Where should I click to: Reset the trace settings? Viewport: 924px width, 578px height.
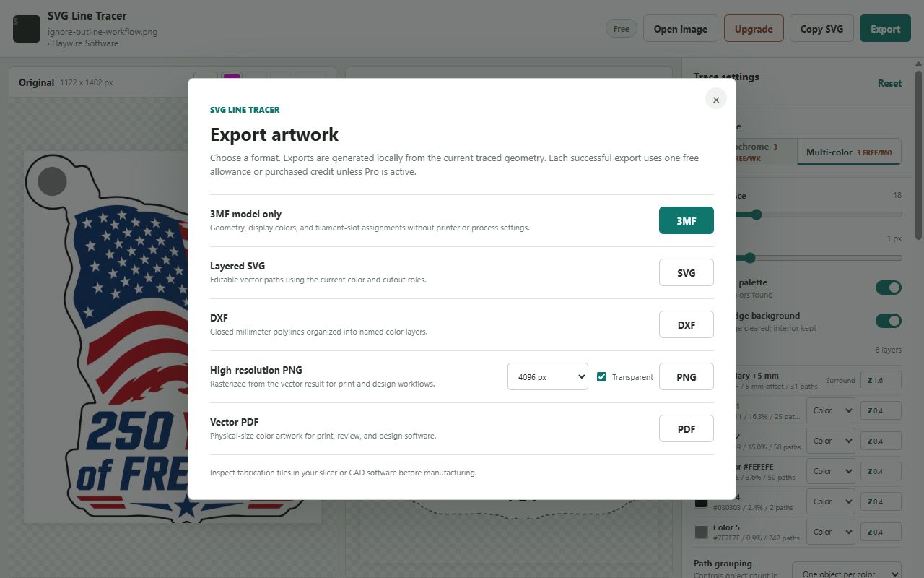pos(889,83)
